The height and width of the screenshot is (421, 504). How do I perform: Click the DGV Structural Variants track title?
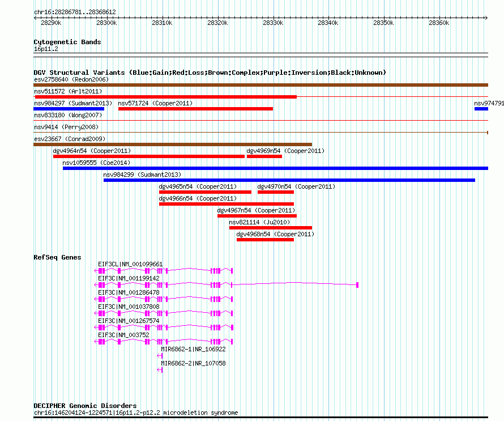(x=210, y=73)
